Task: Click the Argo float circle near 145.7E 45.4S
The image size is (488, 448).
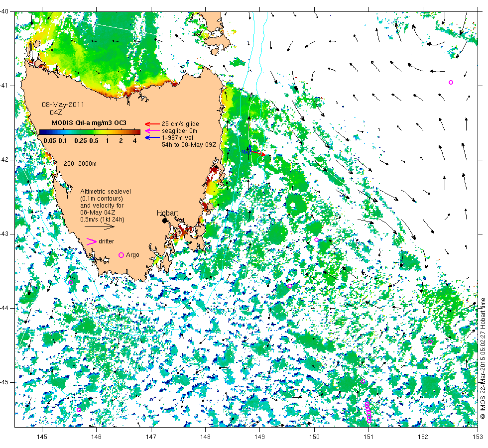Action: pos(79,410)
